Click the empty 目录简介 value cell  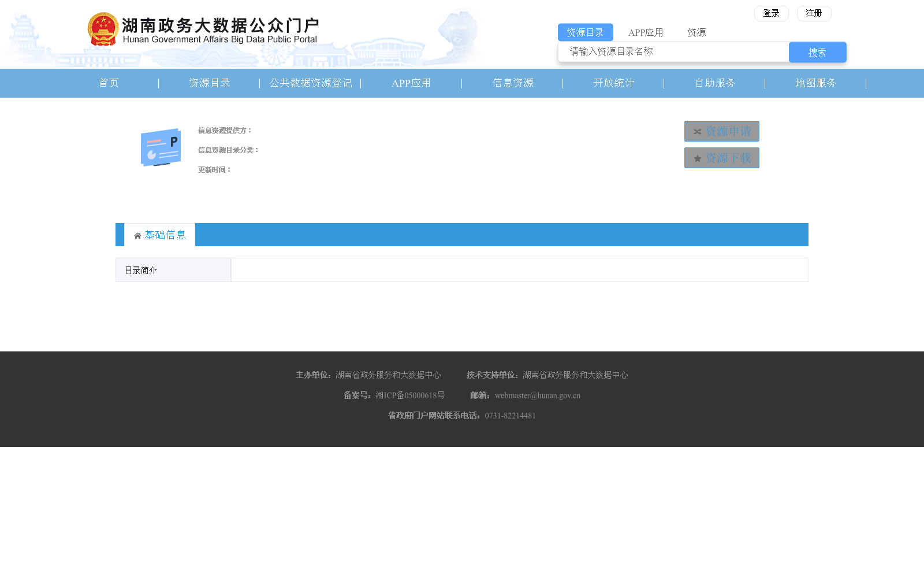520,270
